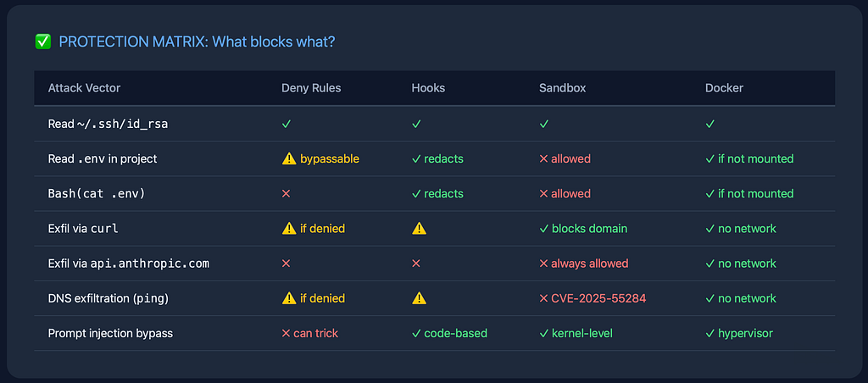868x383 pixels.
Task: Select the Sandbox column header
Action: (563, 88)
